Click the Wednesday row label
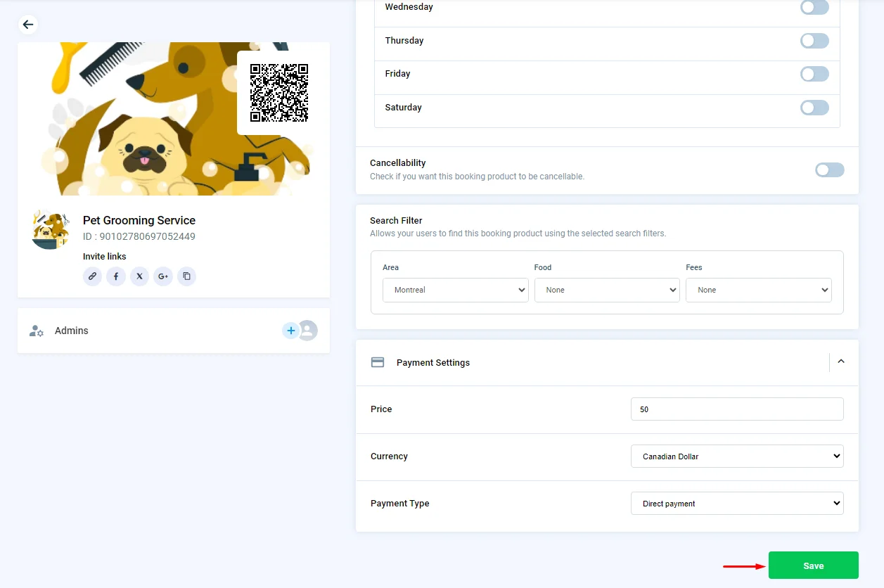Screen dimensions: 884x588 409,7
